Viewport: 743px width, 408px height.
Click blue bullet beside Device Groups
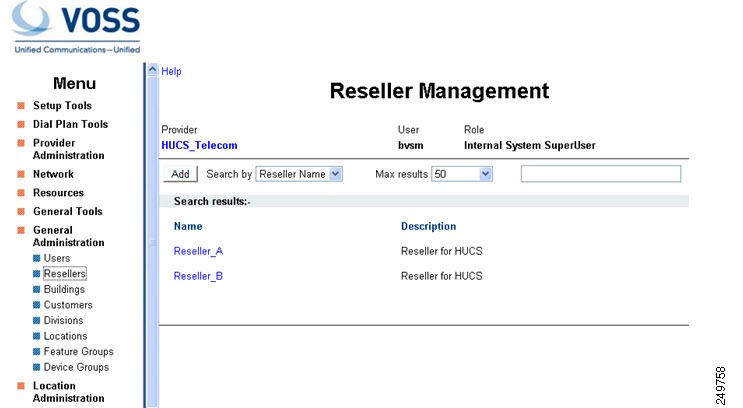[x=36, y=367]
